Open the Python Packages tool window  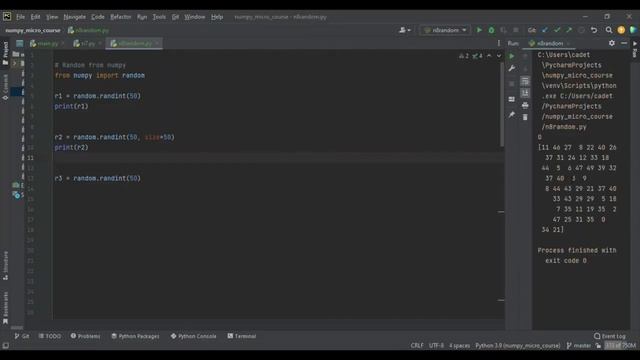136,336
